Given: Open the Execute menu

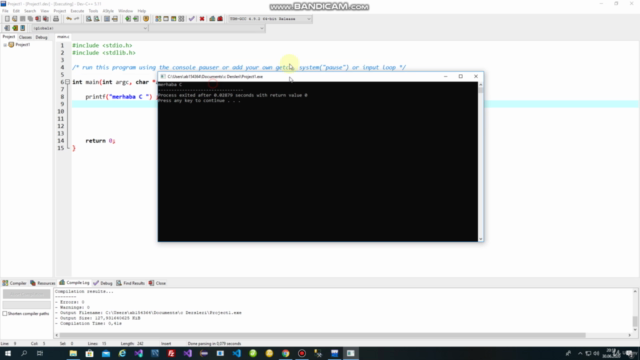Looking at the screenshot, I should pyautogui.click(x=77, y=11).
